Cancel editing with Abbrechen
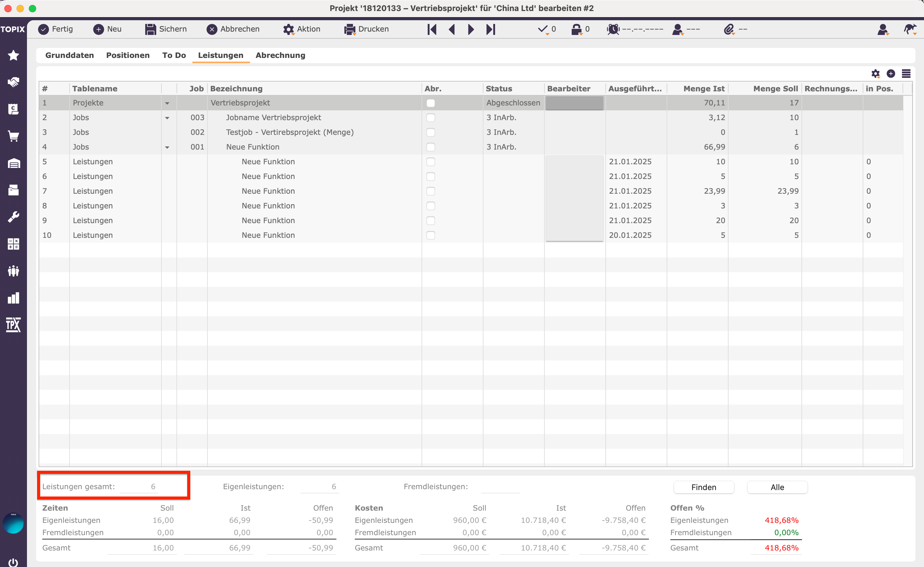Image resolution: width=924 pixels, height=567 pixels. pos(233,29)
